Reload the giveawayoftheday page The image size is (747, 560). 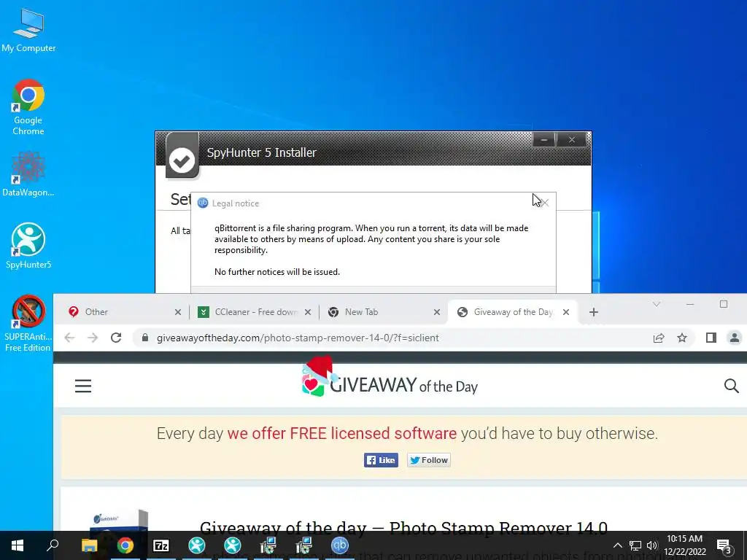(x=116, y=338)
